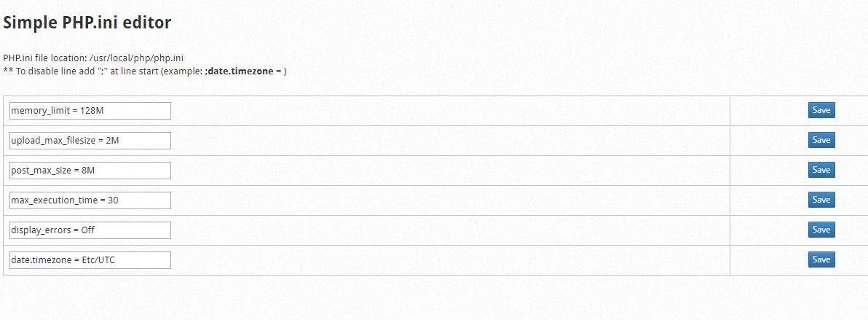Save the memory_limit setting
Image resolution: width=868 pixels, height=320 pixels.
(x=821, y=110)
